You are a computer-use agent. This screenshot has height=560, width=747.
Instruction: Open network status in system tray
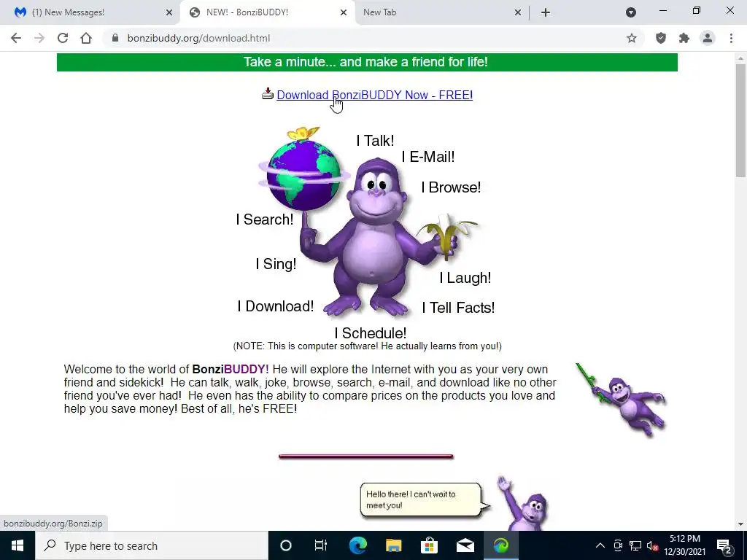tap(635, 545)
